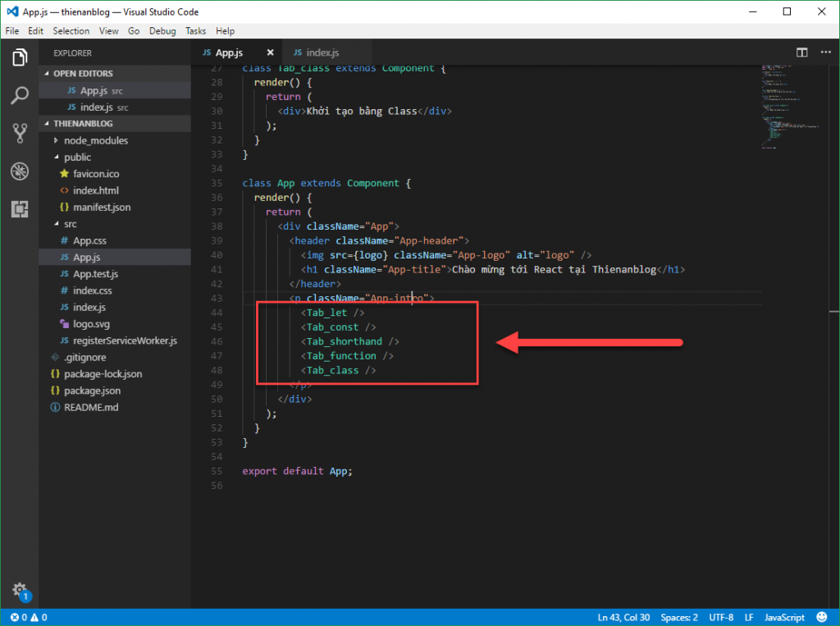Screen dimensions: 840x626
Task: Open the editor More Actions ellipsis menu
Action: coord(826,51)
